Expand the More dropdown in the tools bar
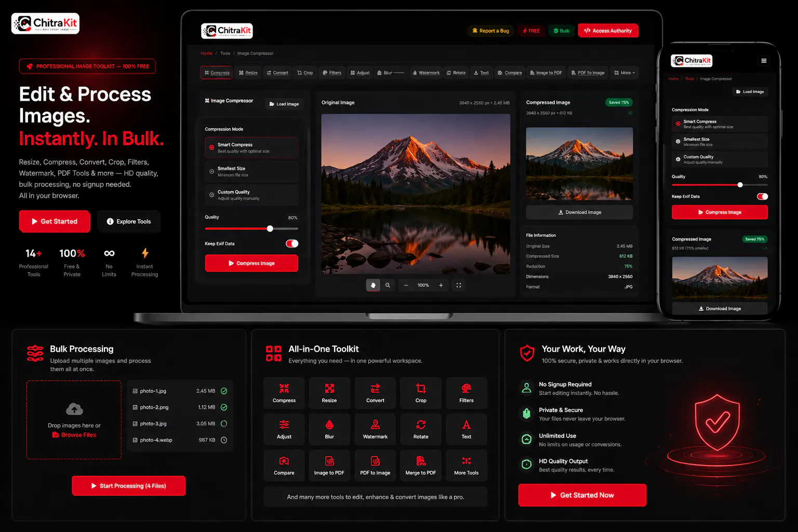 click(x=624, y=73)
